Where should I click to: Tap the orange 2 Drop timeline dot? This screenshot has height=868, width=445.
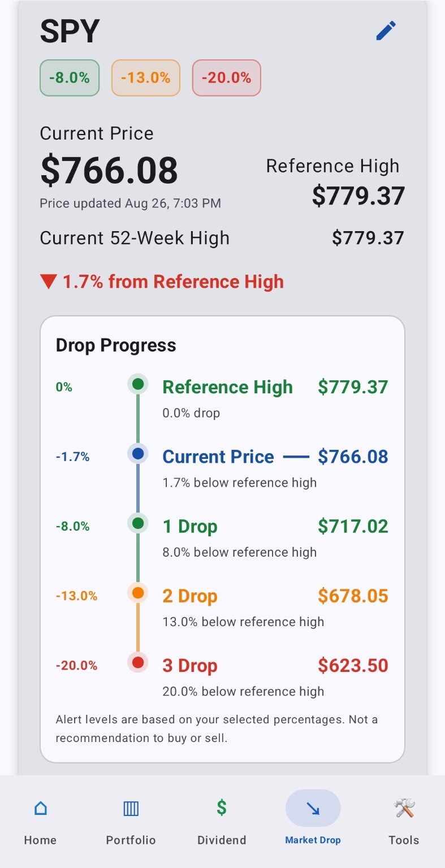click(x=138, y=593)
